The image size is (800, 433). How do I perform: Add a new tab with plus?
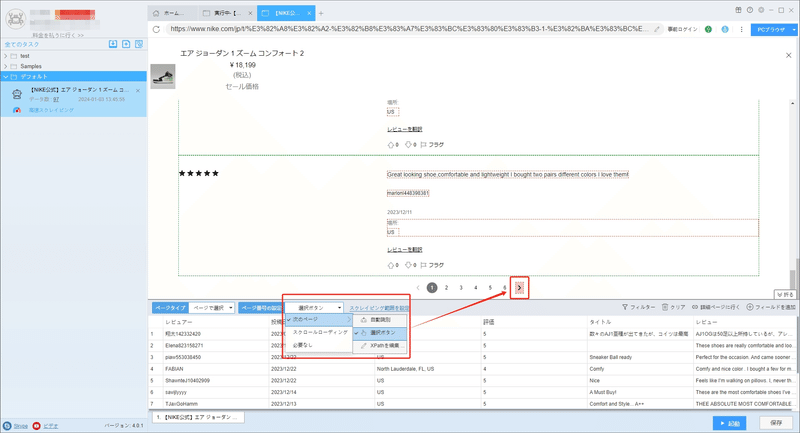pos(321,13)
